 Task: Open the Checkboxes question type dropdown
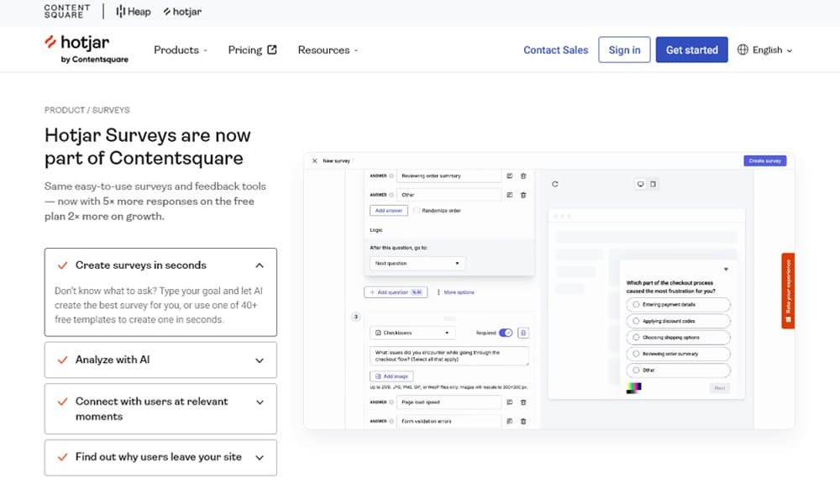pos(413,333)
